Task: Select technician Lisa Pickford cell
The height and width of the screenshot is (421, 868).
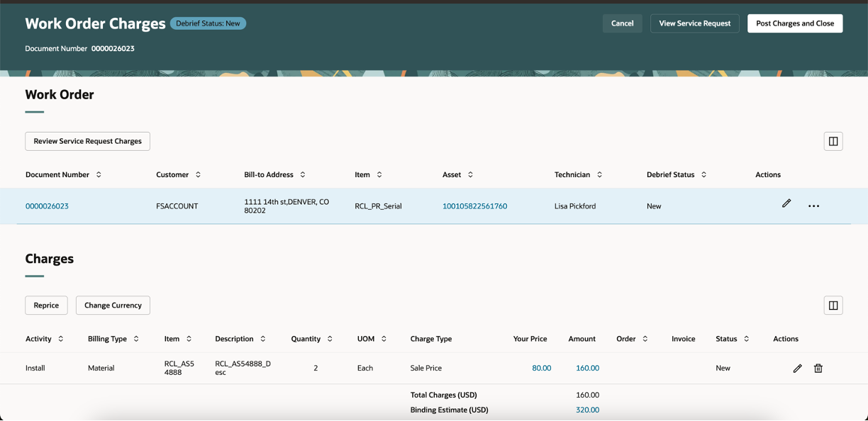Action: tap(575, 206)
